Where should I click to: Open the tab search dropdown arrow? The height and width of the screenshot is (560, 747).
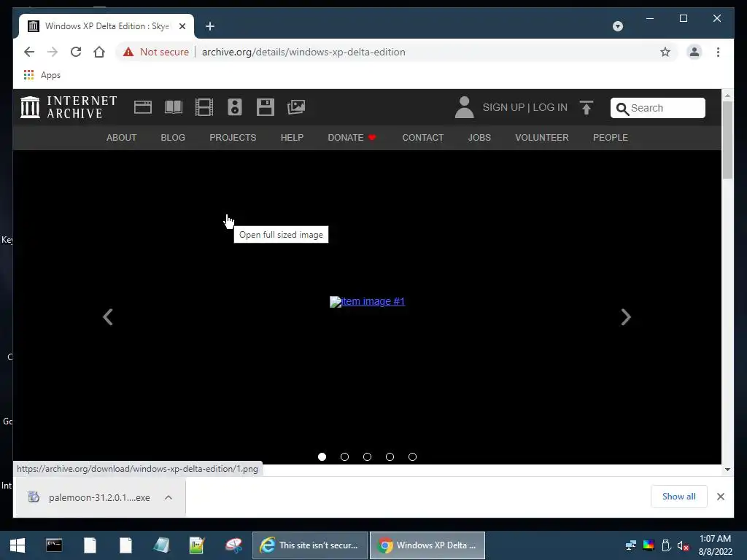click(617, 26)
